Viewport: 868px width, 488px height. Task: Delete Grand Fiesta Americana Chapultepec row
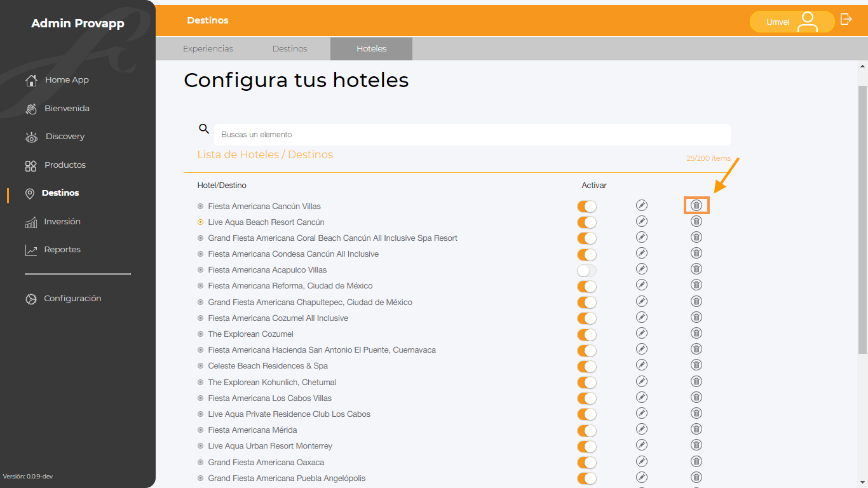coord(696,301)
